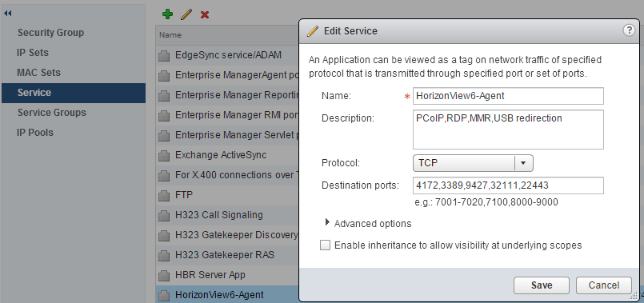Select Enterprise Manager RMI row text
This screenshot has width=644, height=303.
coord(237,115)
